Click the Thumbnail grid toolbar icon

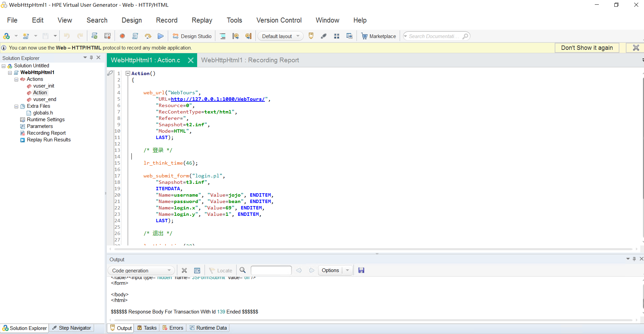[336, 36]
